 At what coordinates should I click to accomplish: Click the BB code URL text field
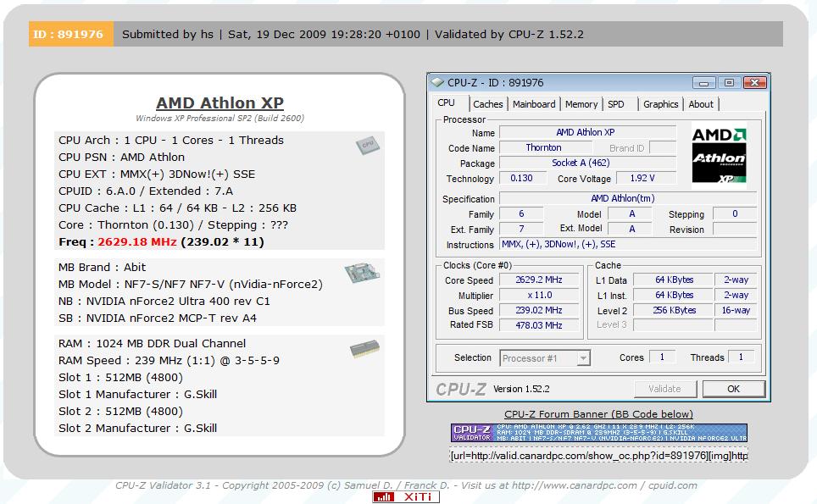pyautogui.click(x=598, y=456)
